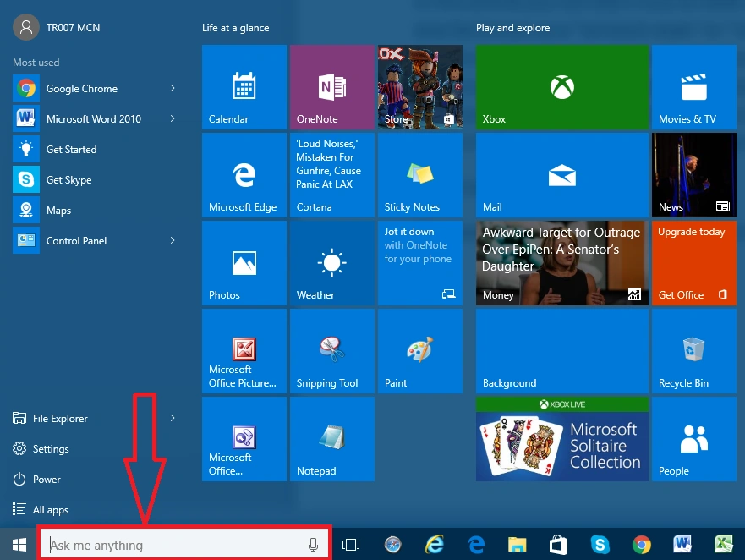Open the Photos tile
This screenshot has height=560, width=745.
coord(244,263)
